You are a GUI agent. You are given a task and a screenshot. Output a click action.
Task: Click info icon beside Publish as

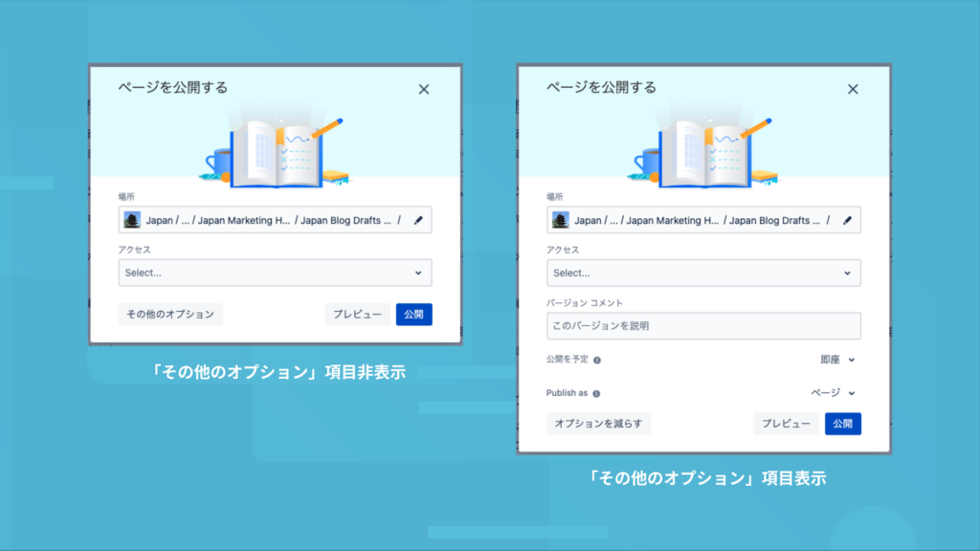point(596,393)
